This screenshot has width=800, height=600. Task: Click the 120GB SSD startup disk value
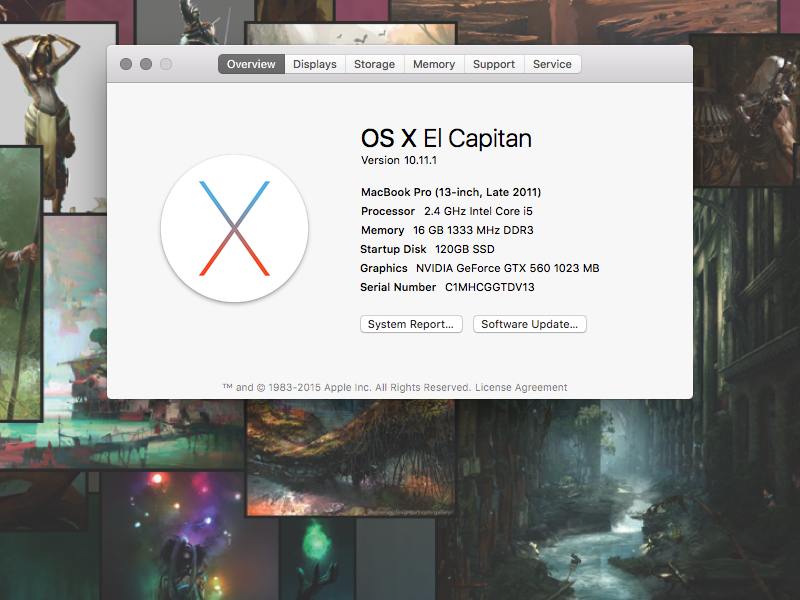[465, 249]
